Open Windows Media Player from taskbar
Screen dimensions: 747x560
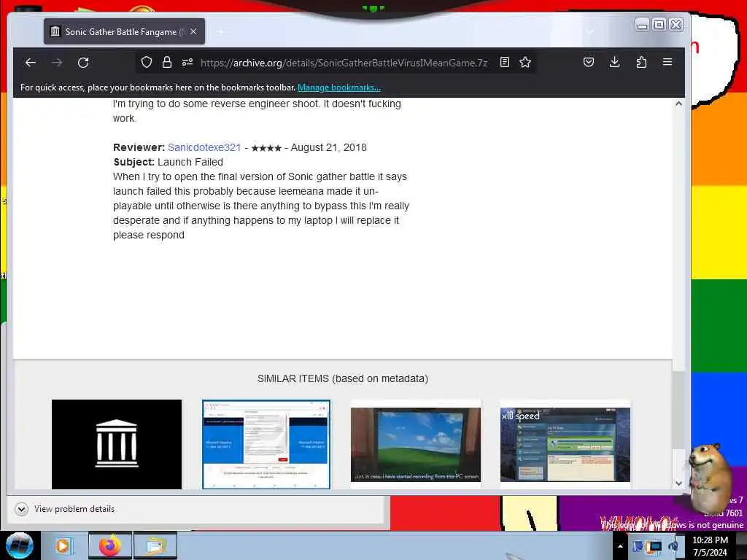(x=63, y=545)
